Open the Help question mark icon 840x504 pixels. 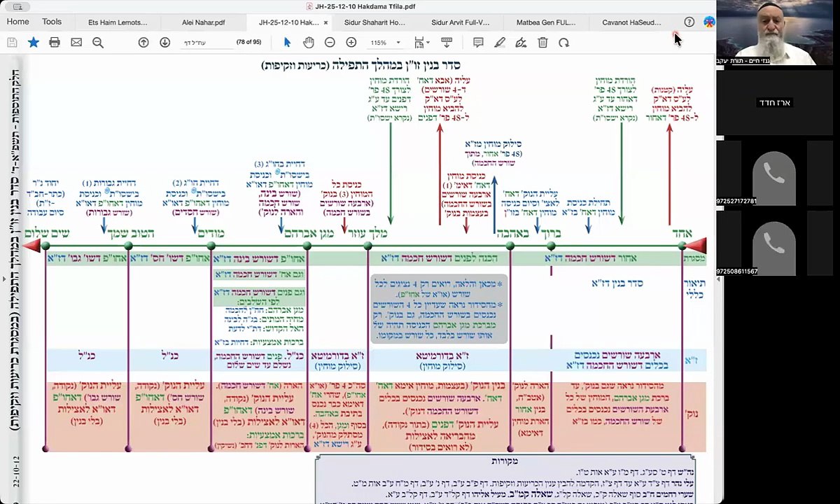point(689,22)
